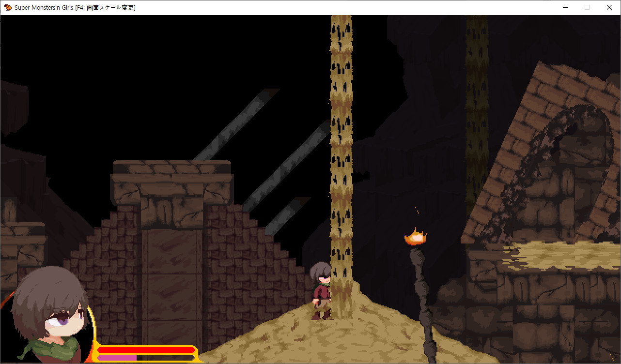Viewport: 621px width, 364px height.
Task: Click the pink stamina bar below health
Action: pos(117,358)
